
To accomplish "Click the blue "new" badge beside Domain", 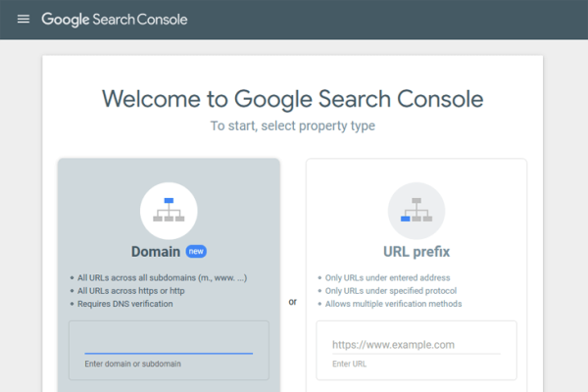I will click(196, 251).
